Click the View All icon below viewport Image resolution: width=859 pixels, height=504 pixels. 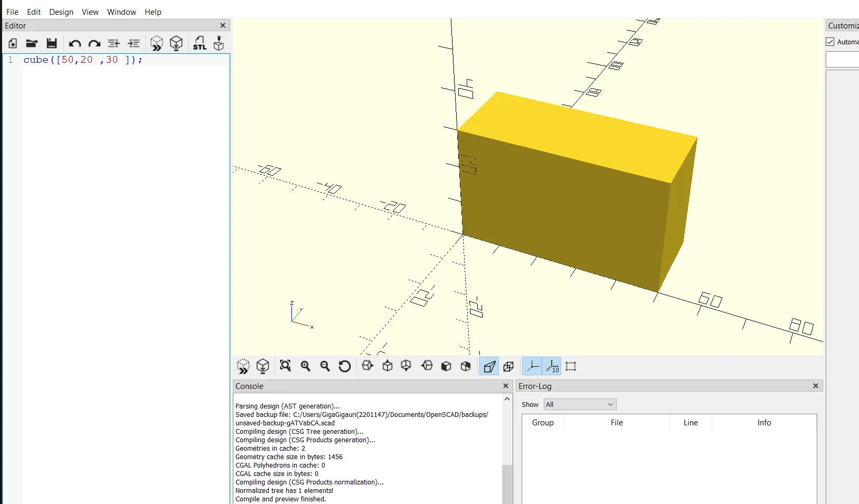click(286, 366)
